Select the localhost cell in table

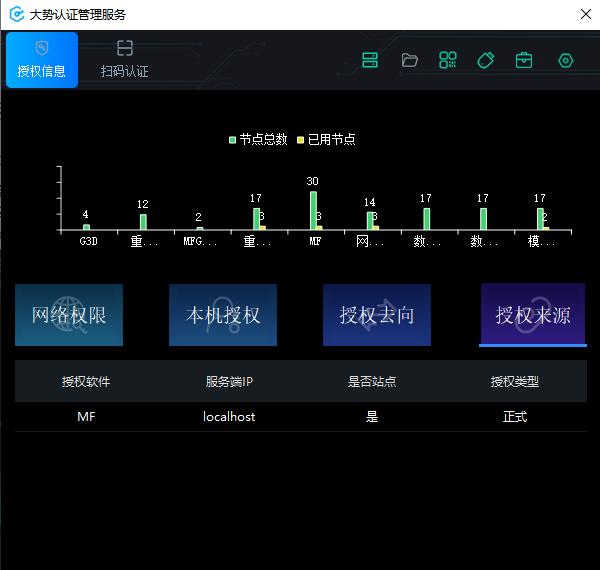pos(229,417)
